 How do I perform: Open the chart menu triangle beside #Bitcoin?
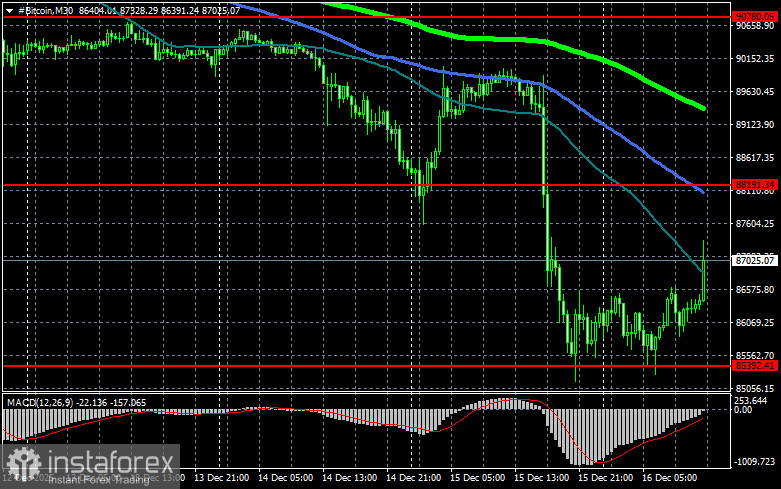point(9,11)
